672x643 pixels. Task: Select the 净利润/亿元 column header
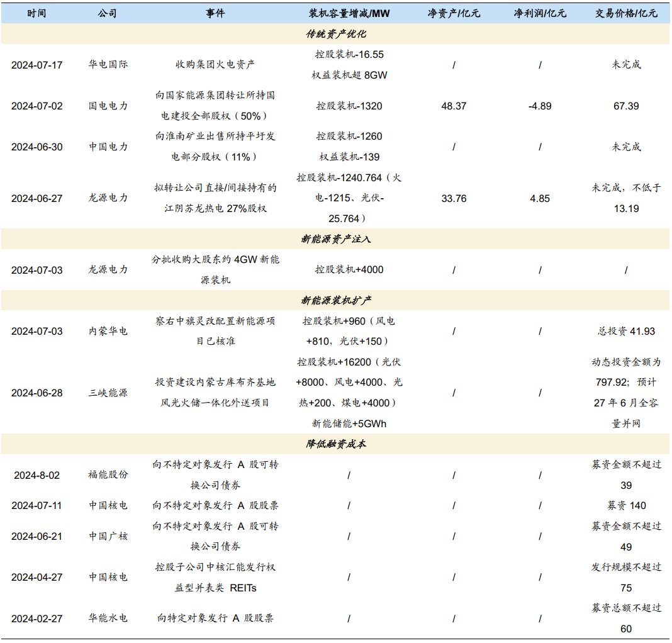(x=539, y=13)
